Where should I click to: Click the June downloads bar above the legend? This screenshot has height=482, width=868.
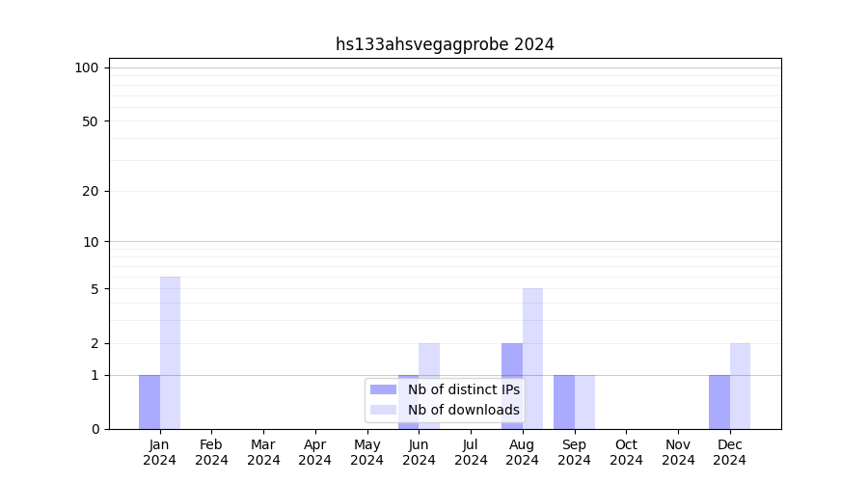(x=429, y=359)
